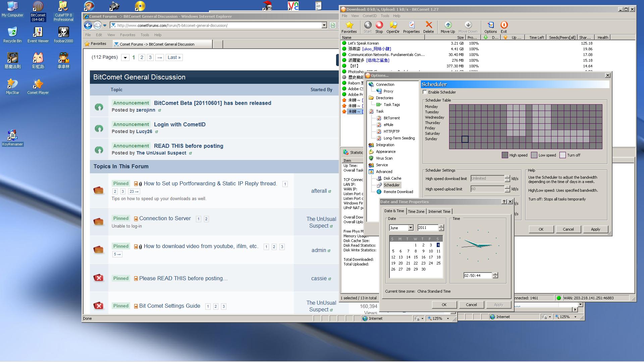Image resolution: width=644 pixels, height=362 pixels.
Task: Open MpcStar desktop icon
Action: tap(12, 86)
